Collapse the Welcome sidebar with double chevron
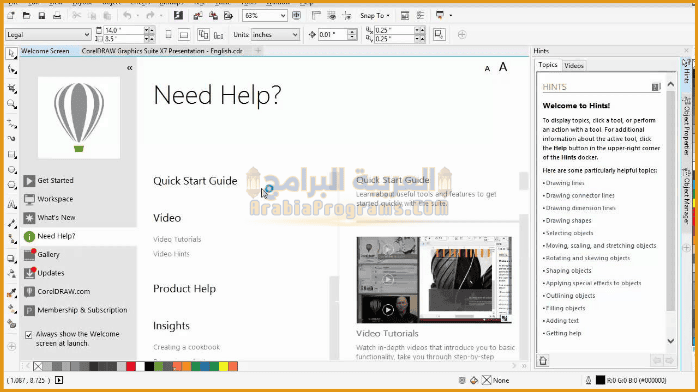This screenshot has width=698, height=392. (x=130, y=68)
